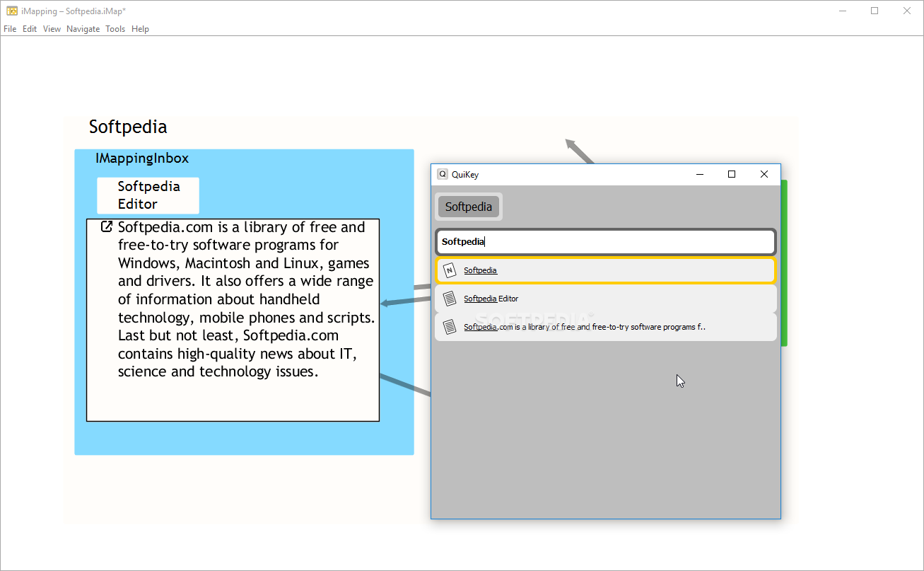Select the Softpedia Editor search result
The height and width of the screenshot is (571, 924).
coord(606,299)
